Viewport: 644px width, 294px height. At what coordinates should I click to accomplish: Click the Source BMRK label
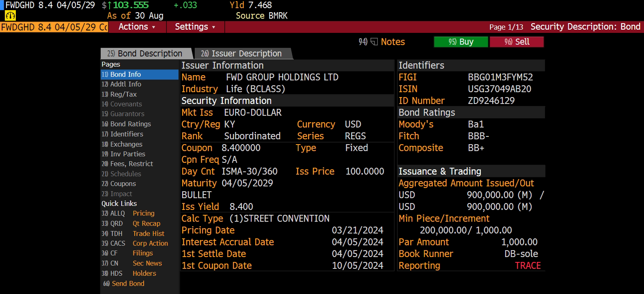point(262,16)
